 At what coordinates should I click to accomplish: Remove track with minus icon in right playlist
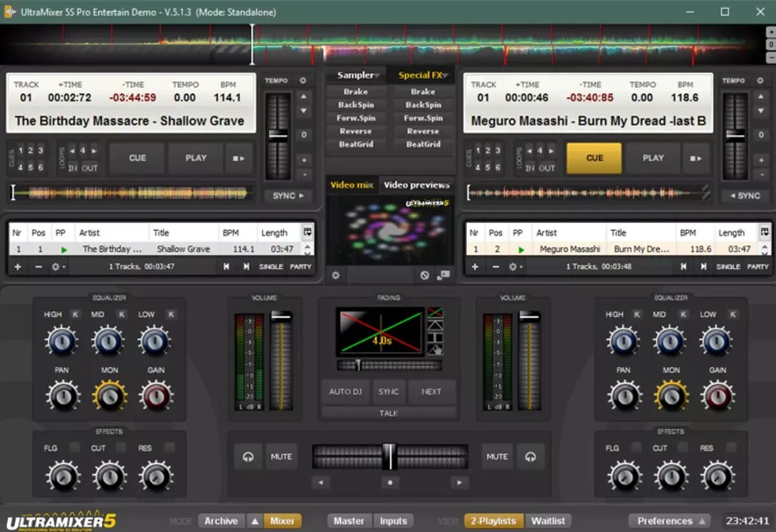coord(495,266)
